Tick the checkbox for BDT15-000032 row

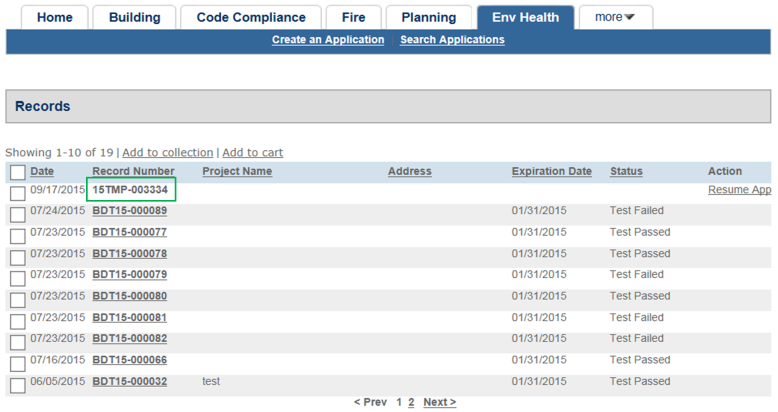pyautogui.click(x=18, y=385)
